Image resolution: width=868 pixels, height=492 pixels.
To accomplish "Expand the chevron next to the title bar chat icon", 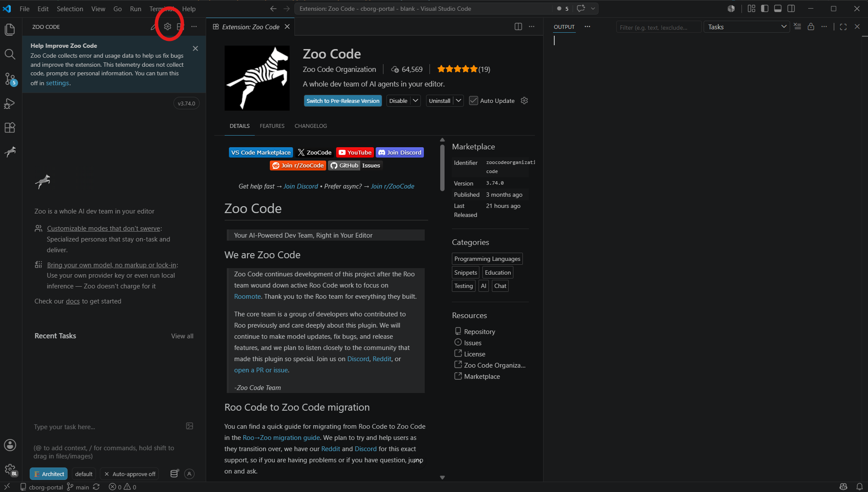I will click(x=593, y=9).
